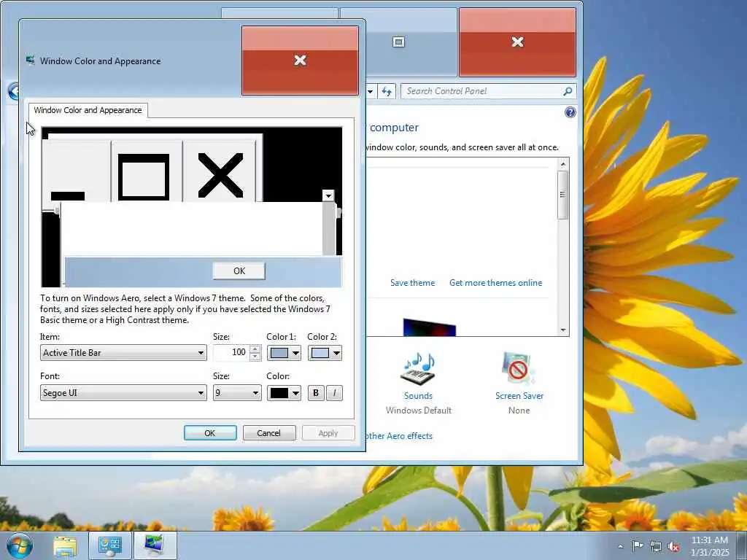Maximize the Control Panel window
Viewport: 747px width, 560px height.
coord(398,42)
